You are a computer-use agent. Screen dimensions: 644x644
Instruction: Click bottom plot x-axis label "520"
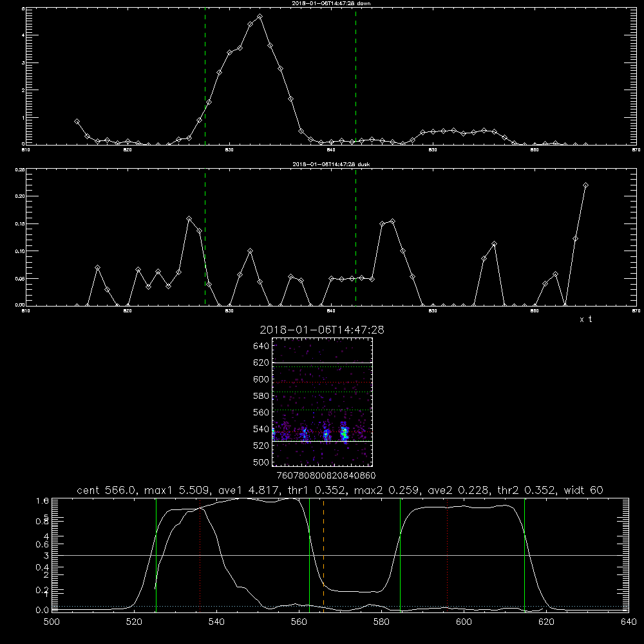coord(134,622)
